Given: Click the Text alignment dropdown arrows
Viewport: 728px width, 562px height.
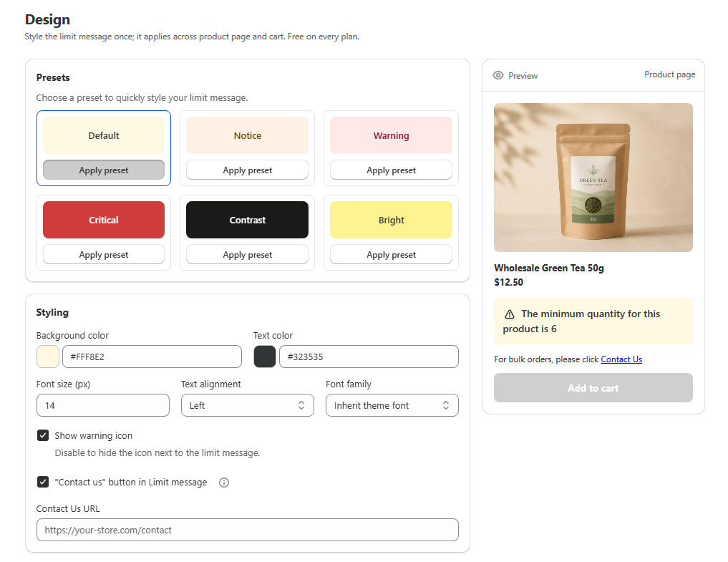Looking at the screenshot, I should point(301,405).
